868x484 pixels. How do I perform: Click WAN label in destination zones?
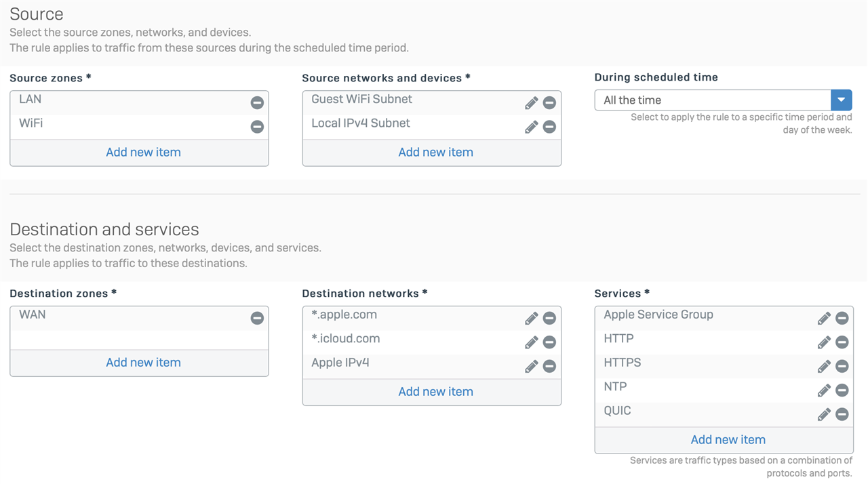coord(33,315)
